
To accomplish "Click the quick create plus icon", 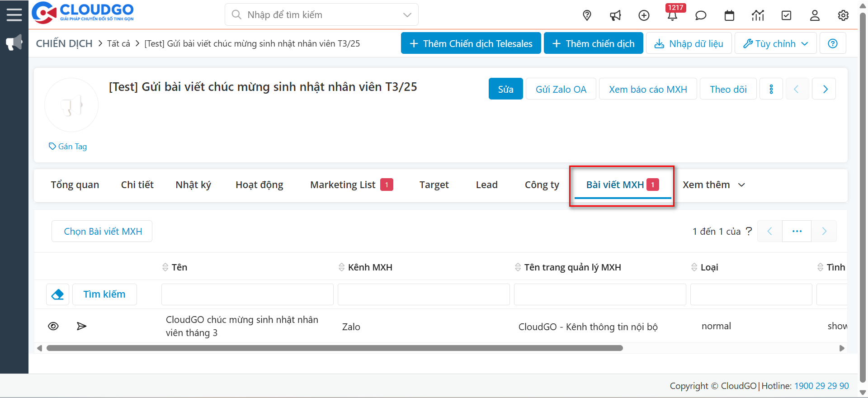I will [644, 15].
